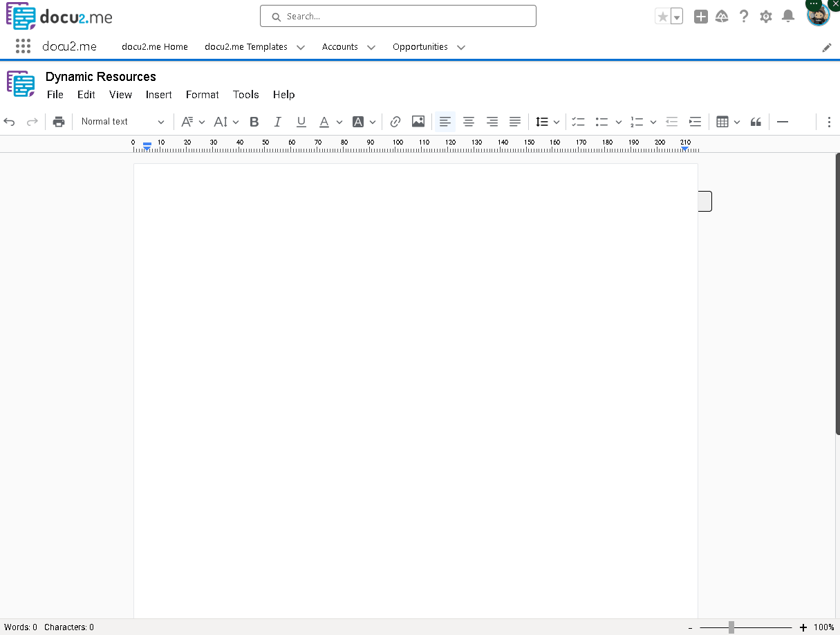
Task: Click the docu2.me document logo beside title
Action: [x=21, y=84]
